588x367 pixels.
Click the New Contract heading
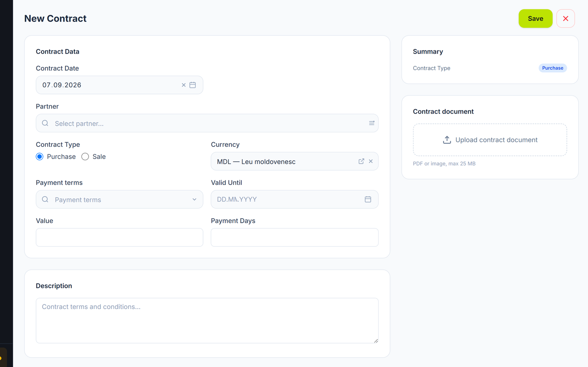(55, 18)
